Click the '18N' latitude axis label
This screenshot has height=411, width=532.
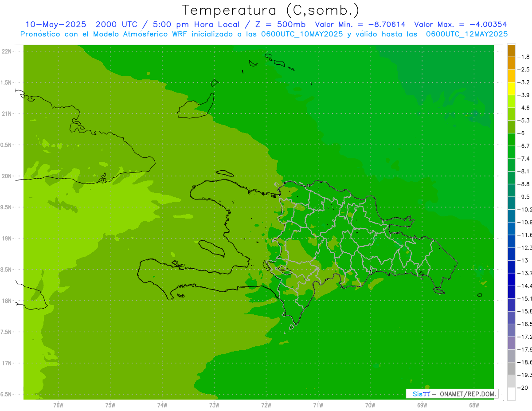tap(8, 301)
